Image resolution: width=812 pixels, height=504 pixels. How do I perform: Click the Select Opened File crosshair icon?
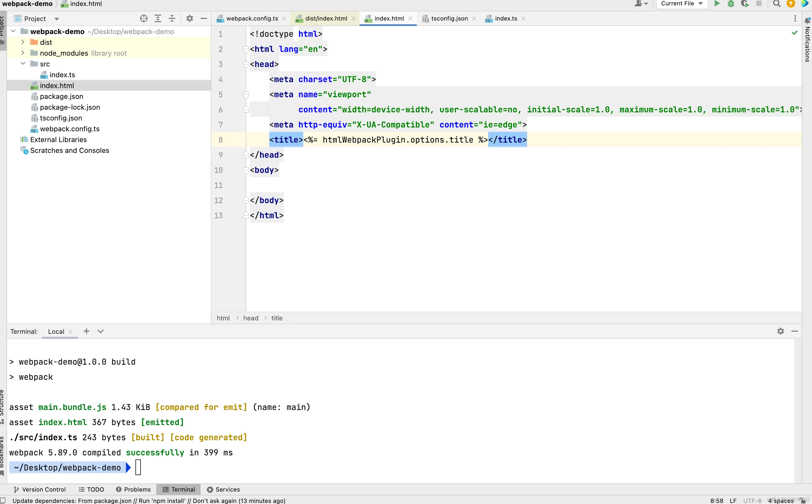(x=144, y=19)
